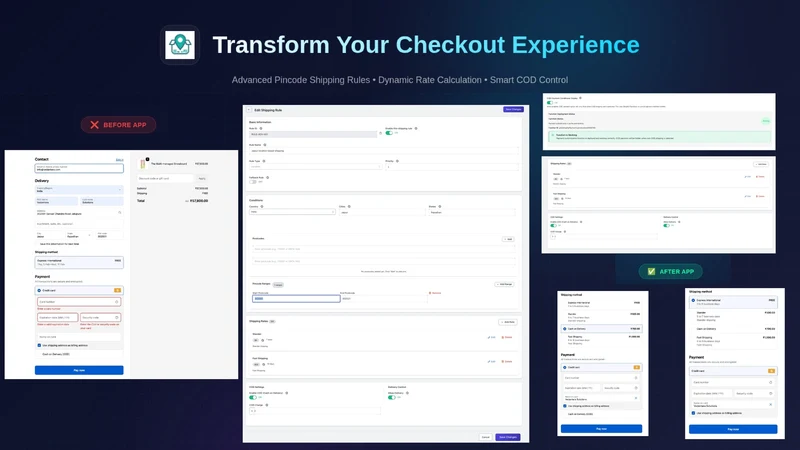The width and height of the screenshot is (800, 450).
Task: Click the help icon next to the Rule ID label
Action: click(261, 129)
